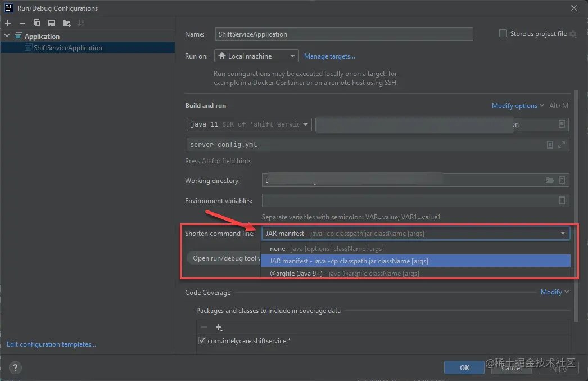Image resolution: width=588 pixels, height=381 pixels.
Task: Focus the program arguments field with server config.yml
Action: [378, 145]
